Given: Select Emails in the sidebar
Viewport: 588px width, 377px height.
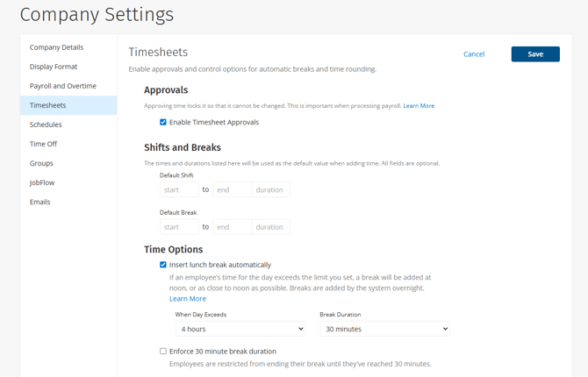Looking at the screenshot, I should pyautogui.click(x=40, y=202).
